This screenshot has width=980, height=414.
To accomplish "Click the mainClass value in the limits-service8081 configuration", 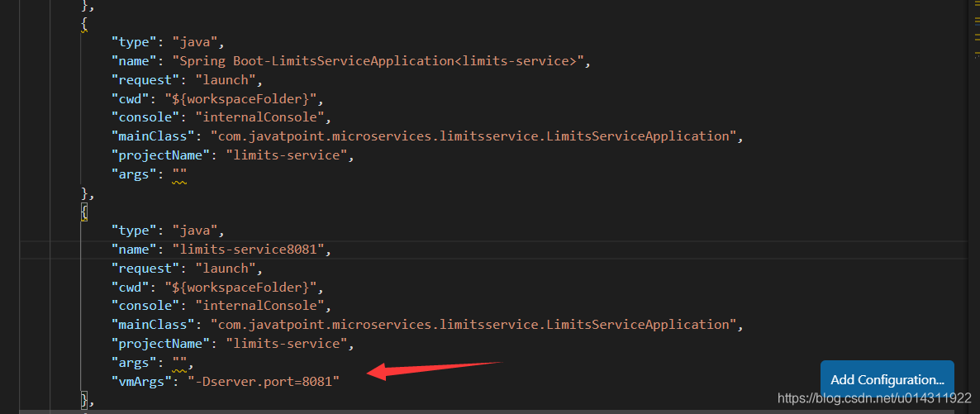I will 473,325.
